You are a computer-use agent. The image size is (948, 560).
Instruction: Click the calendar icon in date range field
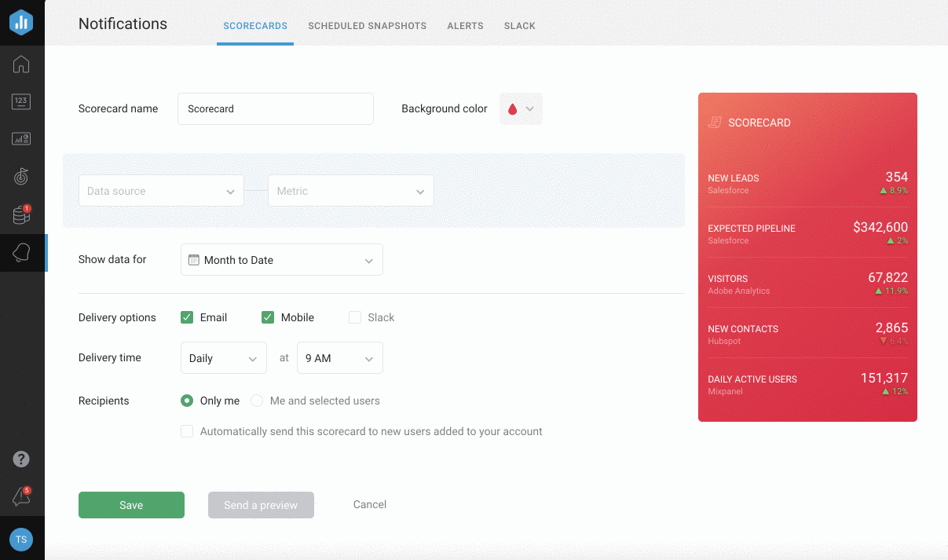(x=194, y=260)
